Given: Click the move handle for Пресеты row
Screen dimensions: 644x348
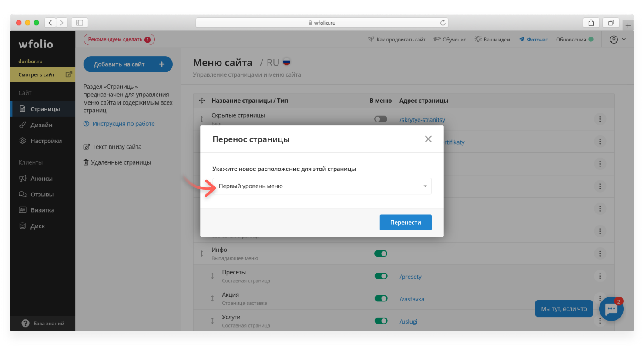Looking at the screenshot, I should (x=212, y=276).
